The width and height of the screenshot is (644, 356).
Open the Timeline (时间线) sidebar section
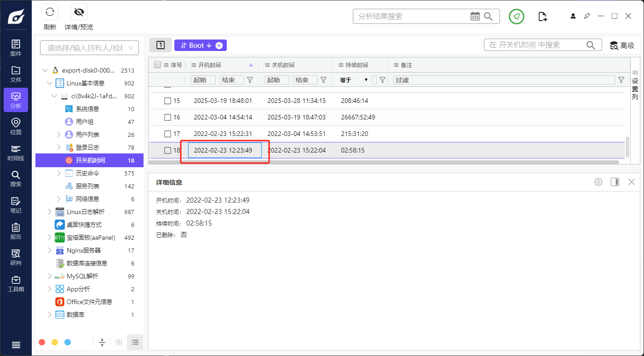coord(16,153)
